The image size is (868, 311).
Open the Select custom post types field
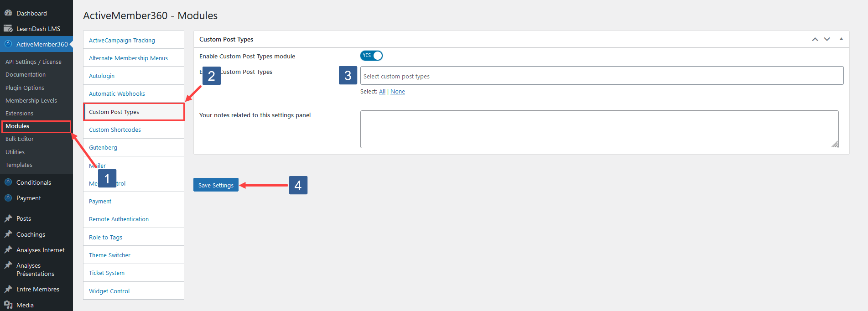click(602, 76)
